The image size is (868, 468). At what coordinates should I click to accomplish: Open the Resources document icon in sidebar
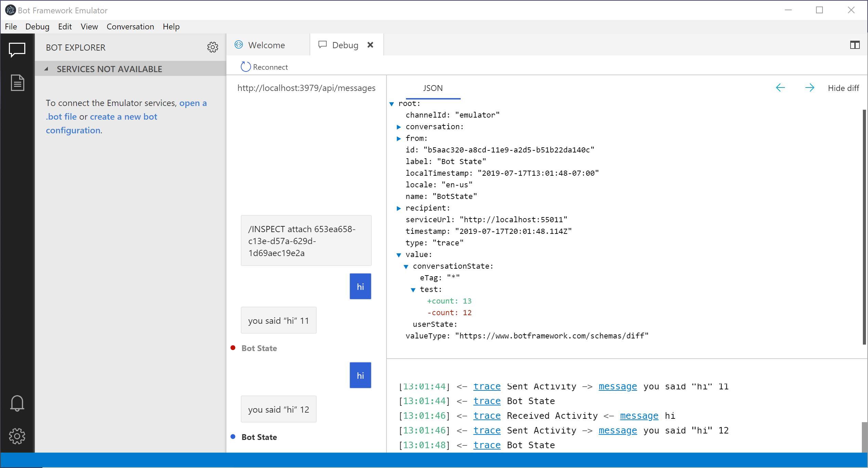[x=17, y=83]
